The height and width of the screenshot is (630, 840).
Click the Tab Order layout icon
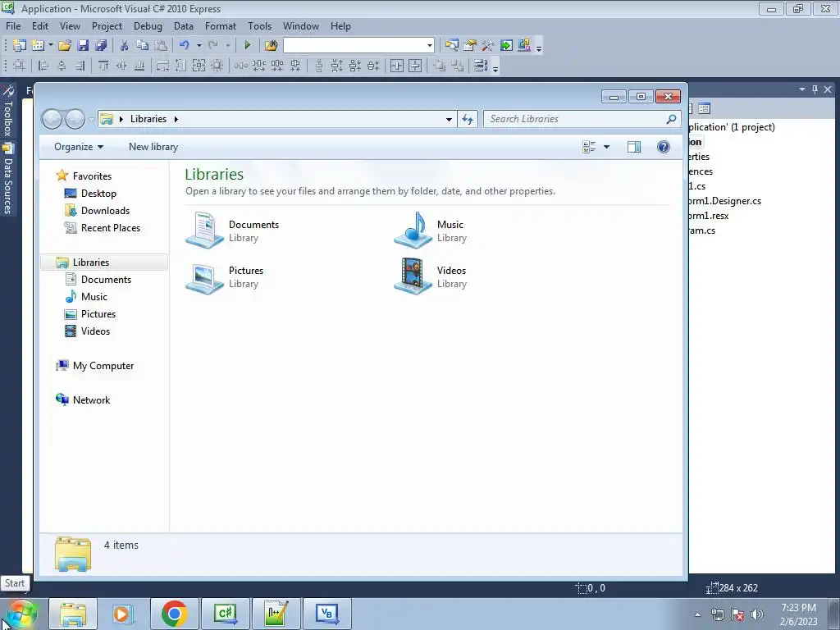coord(481,66)
